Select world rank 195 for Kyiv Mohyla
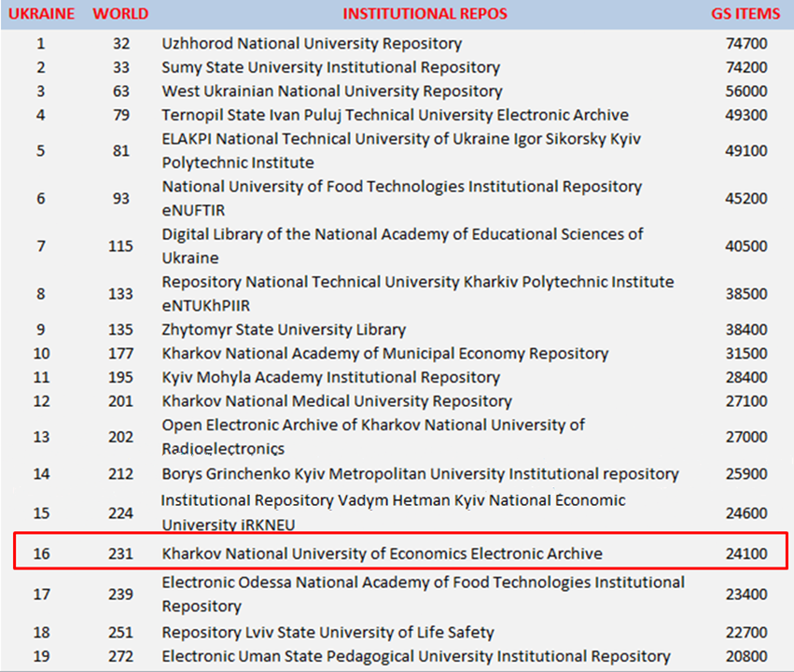 [x=120, y=377]
